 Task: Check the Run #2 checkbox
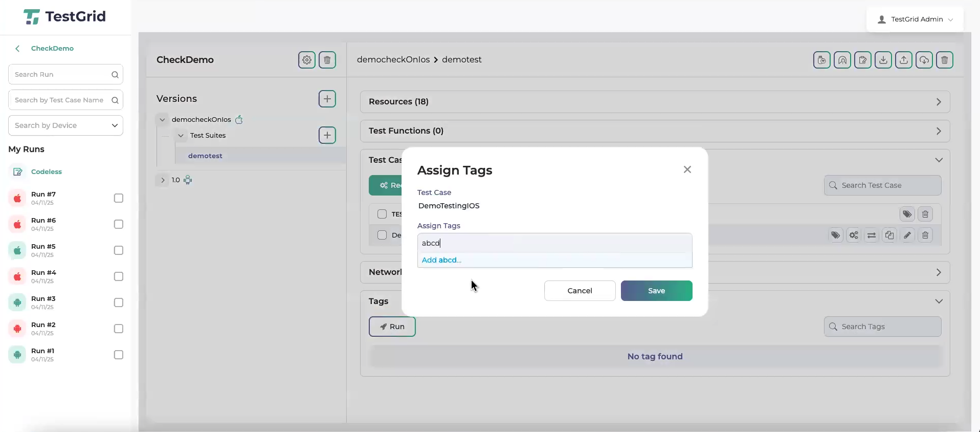tap(119, 329)
